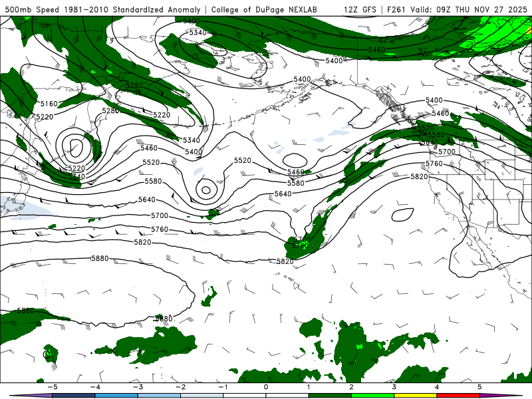Viewport: 532px width, 399px height.
Task: Click the '12Z GFS' model run label
Action: [x=360, y=9]
